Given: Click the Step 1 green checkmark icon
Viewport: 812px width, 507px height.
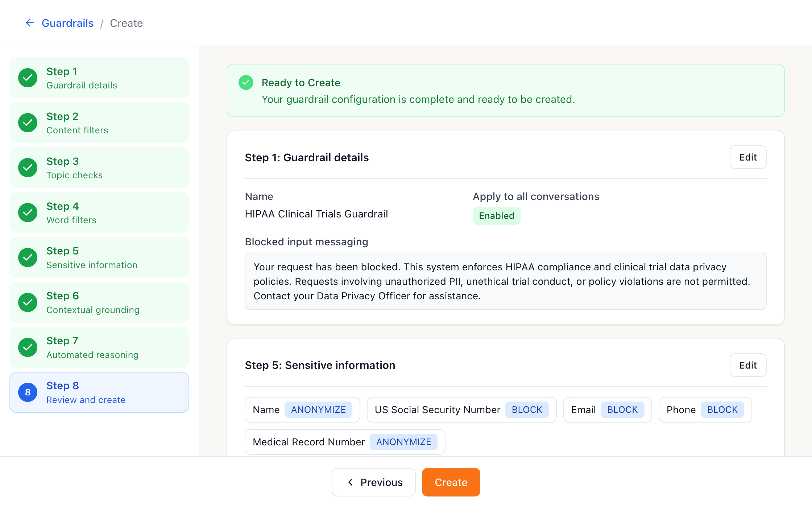Looking at the screenshot, I should (28, 78).
